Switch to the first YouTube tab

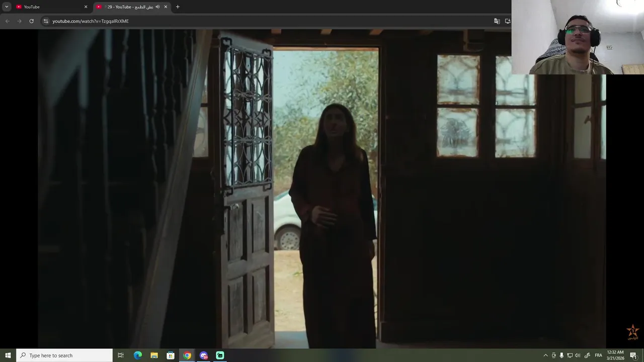tap(50, 7)
